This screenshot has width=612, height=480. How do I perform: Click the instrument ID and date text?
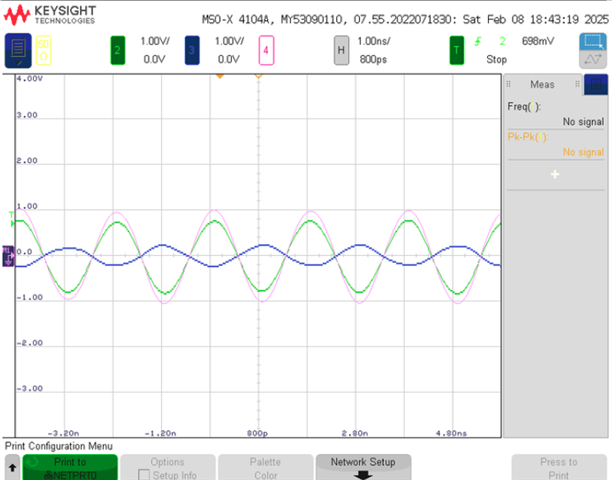click(x=405, y=19)
